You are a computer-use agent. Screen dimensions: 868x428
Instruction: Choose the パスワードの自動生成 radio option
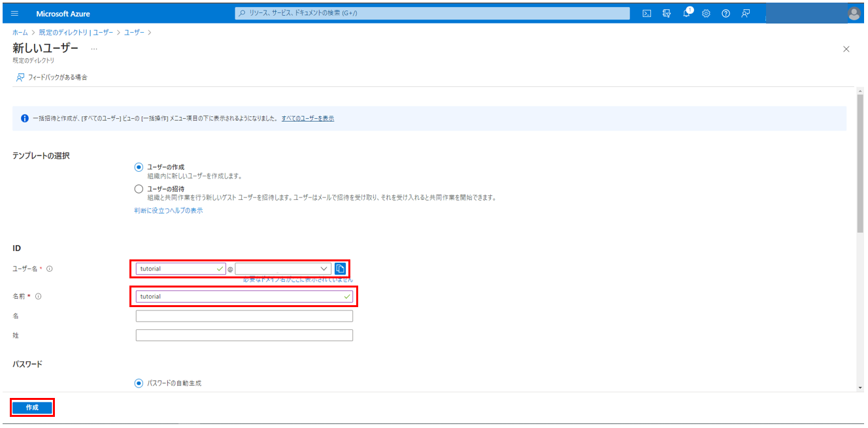coord(139,384)
